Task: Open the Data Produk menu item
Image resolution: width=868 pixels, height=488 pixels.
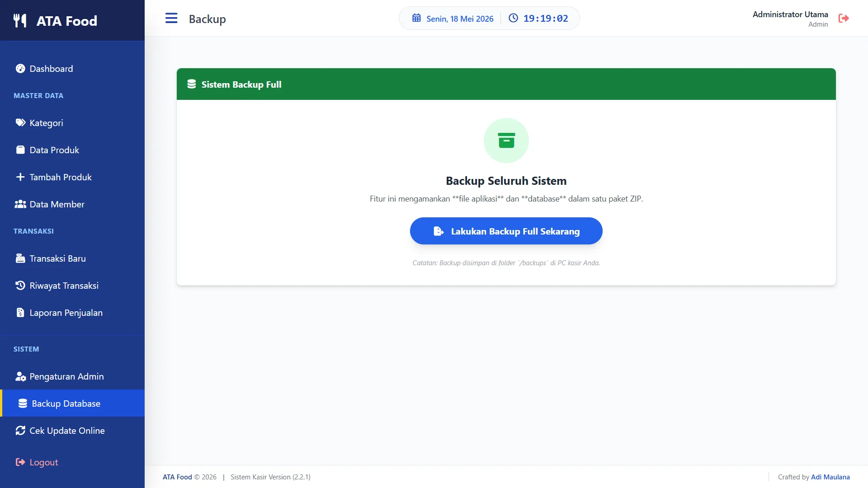Action: (72, 150)
